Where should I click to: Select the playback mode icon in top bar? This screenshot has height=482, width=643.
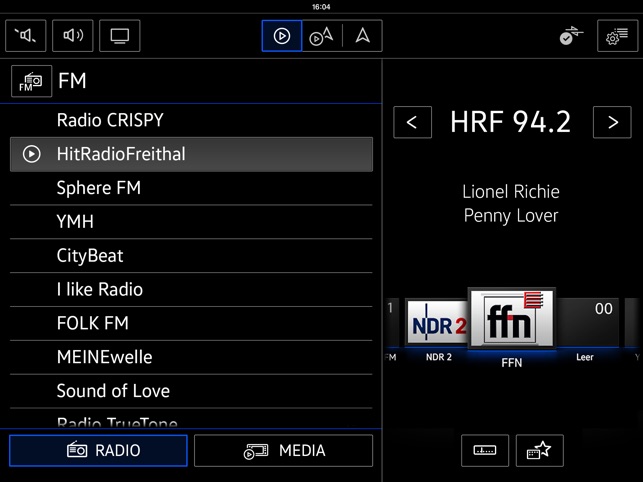point(282,36)
